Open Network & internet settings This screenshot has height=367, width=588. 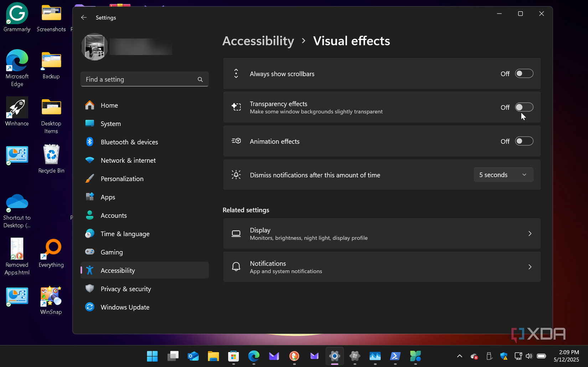point(128,160)
